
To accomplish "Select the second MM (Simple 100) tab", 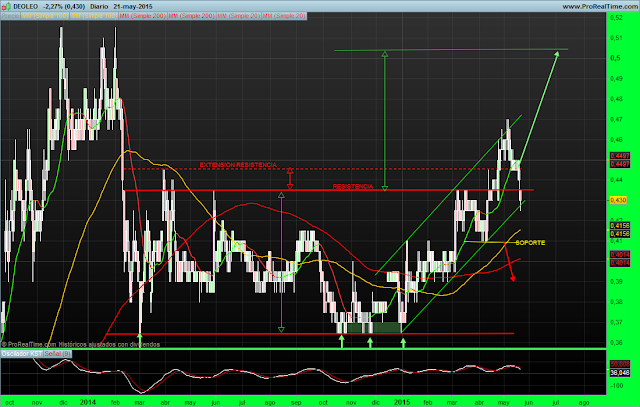I will point(93,16).
